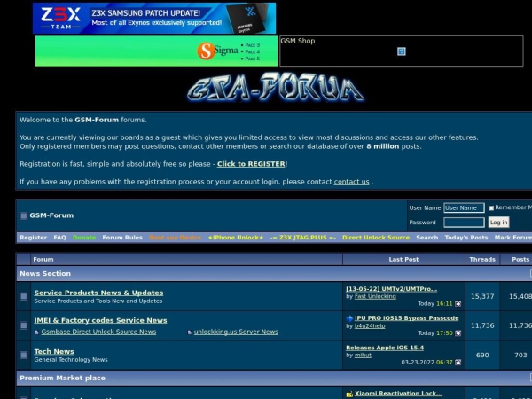Open Releases Apple iOS 15.4 thread
Screen dimensions: 532x399
coord(385,348)
